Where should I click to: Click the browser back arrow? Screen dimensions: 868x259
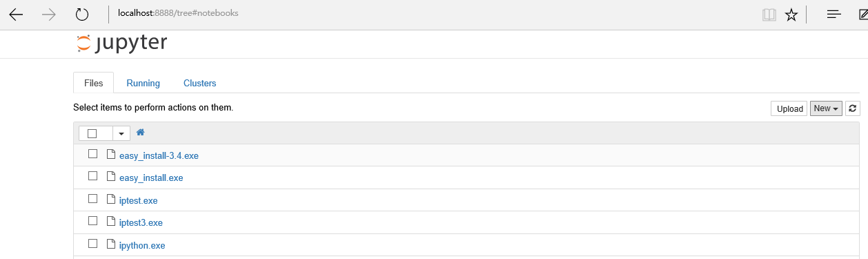(16, 15)
